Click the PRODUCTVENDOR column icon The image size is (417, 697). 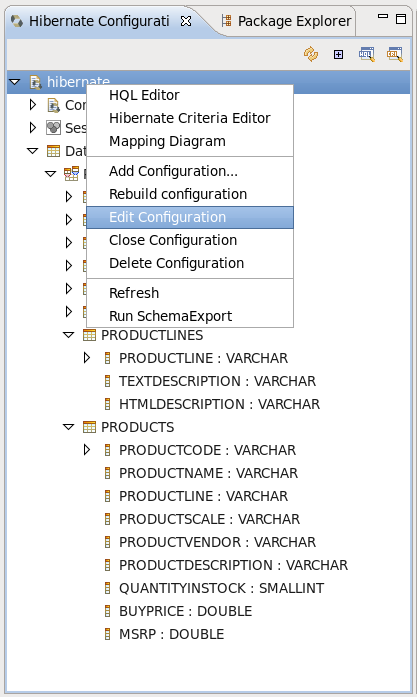coord(107,542)
